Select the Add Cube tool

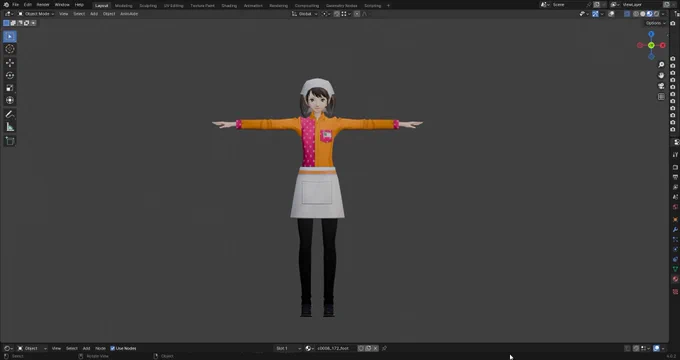pyautogui.click(x=10, y=141)
